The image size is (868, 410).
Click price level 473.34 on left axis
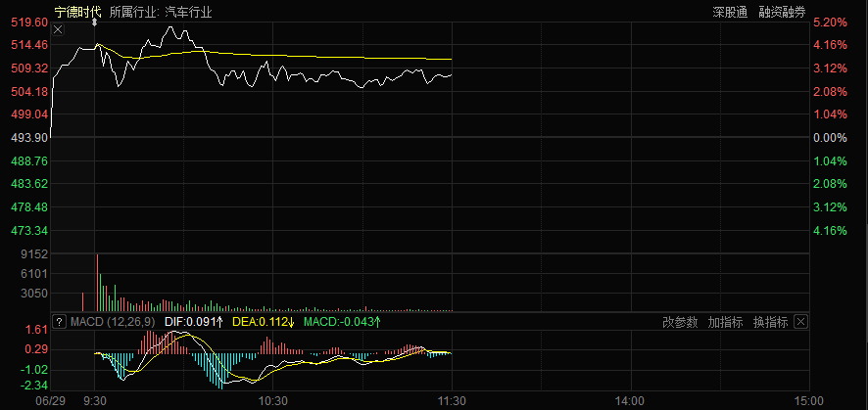pos(28,230)
